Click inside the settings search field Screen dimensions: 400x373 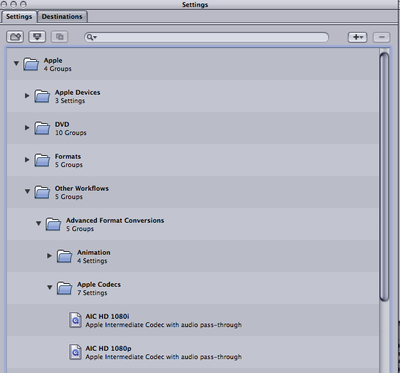206,37
